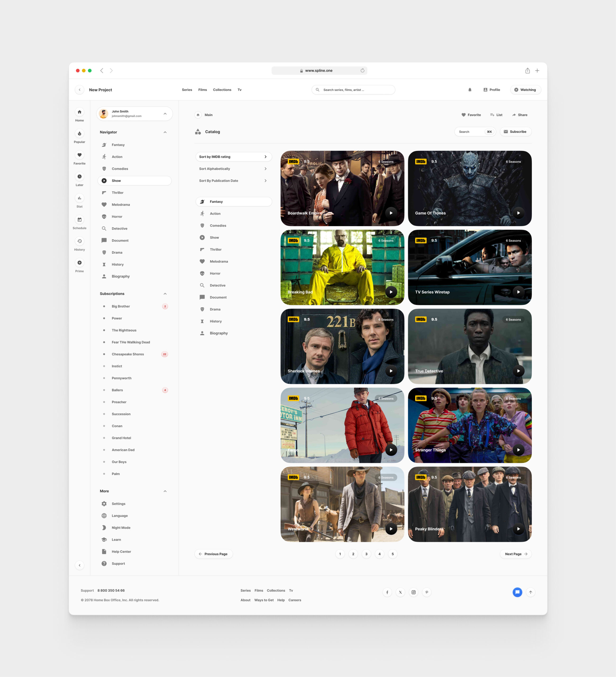This screenshot has height=677, width=616.
Task: Play Stranger Things
Action: click(x=518, y=450)
